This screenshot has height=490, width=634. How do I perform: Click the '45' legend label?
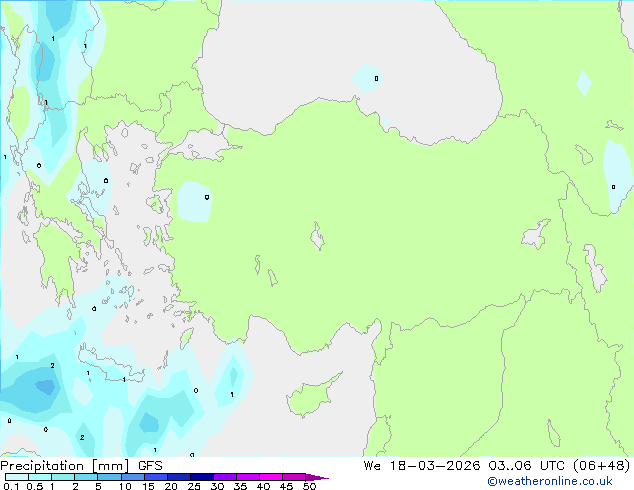click(286, 486)
